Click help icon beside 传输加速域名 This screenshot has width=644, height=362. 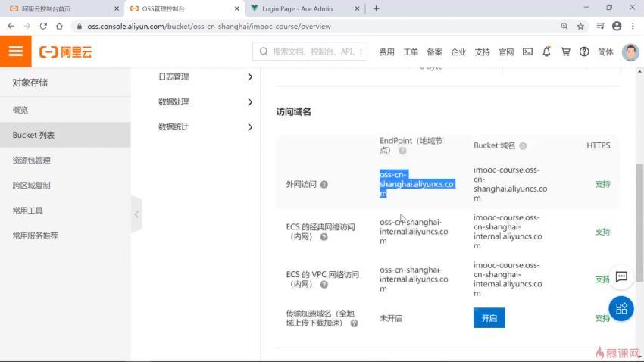pos(354,323)
